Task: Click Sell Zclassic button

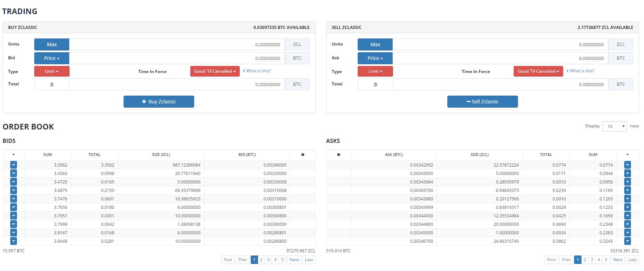Action: (x=483, y=102)
